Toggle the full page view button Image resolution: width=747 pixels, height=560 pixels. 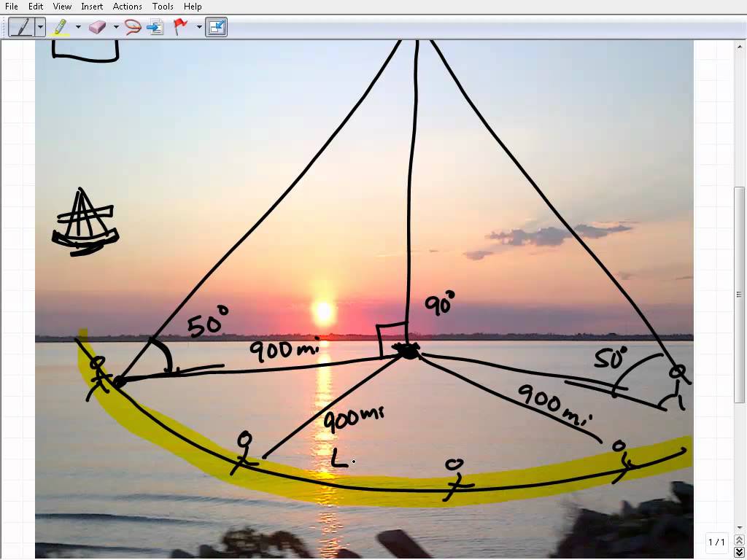click(216, 27)
